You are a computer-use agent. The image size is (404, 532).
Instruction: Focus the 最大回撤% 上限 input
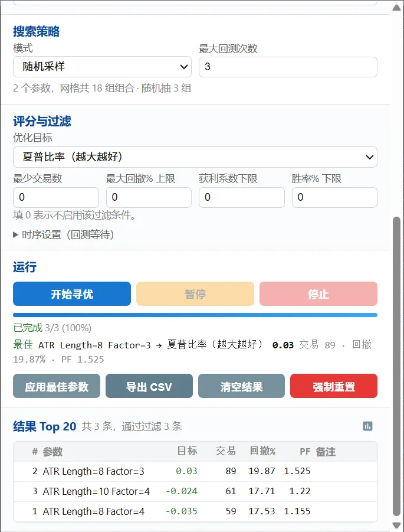149,197
